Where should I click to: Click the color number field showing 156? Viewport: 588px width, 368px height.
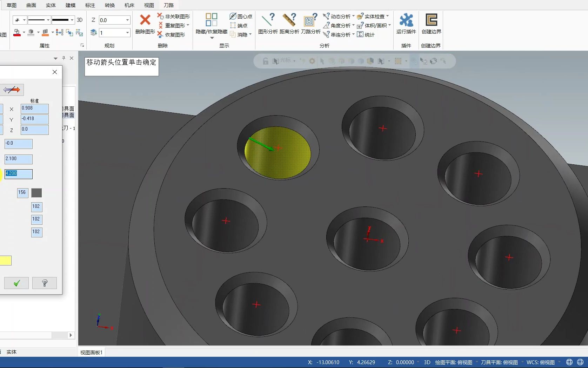22,193
